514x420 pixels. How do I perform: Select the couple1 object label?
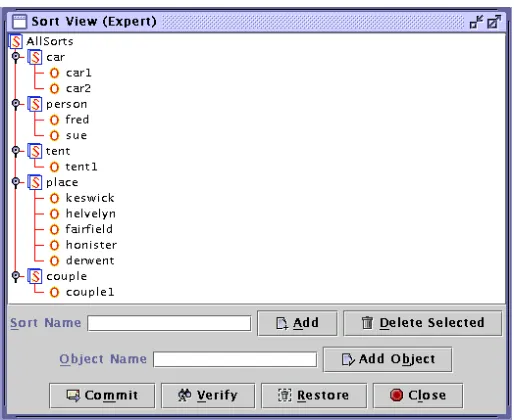[x=90, y=293]
